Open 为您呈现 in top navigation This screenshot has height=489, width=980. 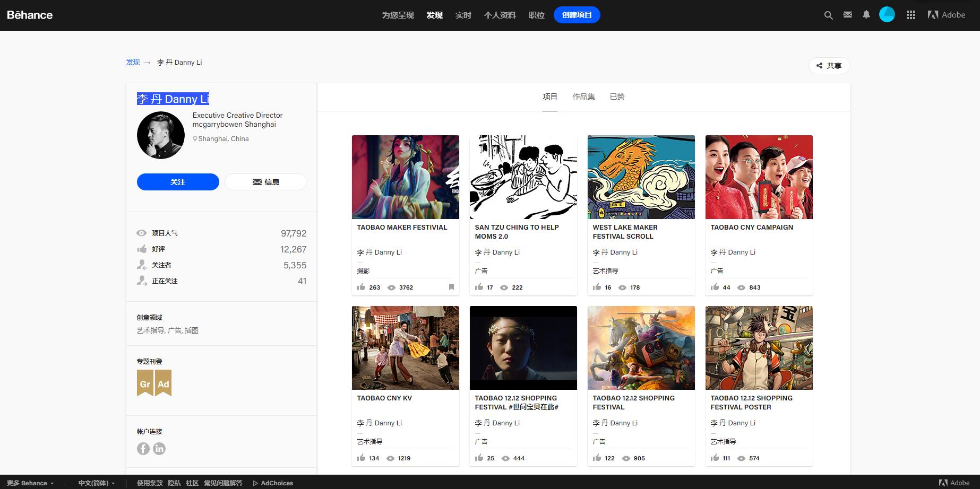pyautogui.click(x=398, y=15)
